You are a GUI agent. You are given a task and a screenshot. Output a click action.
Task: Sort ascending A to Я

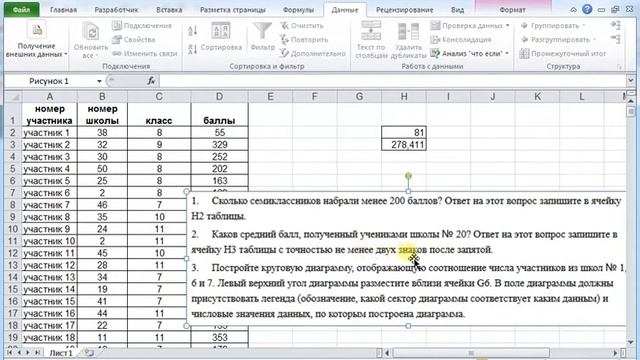click(x=193, y=30)
